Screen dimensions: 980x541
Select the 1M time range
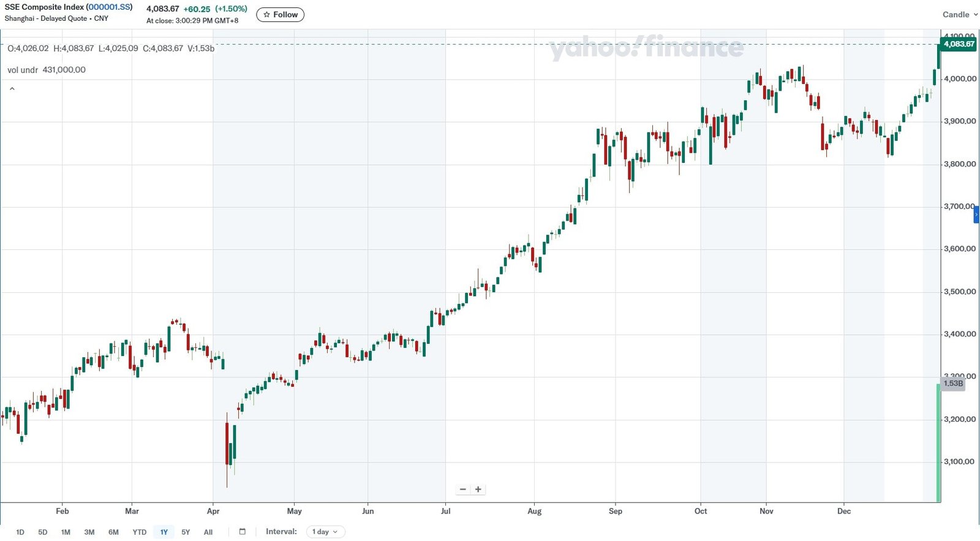[66, 532]
